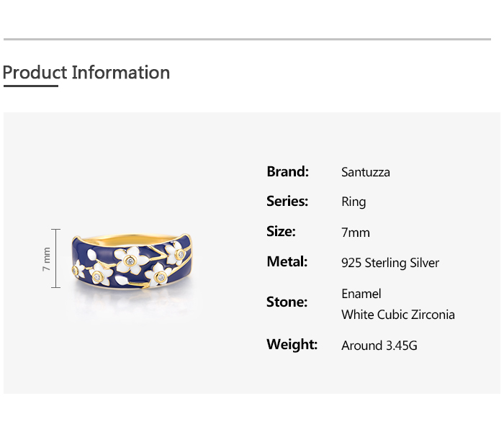Viewport: 504px width, 437px height.
Task: Click the Brand: label
Action: [x=287, y=171]
